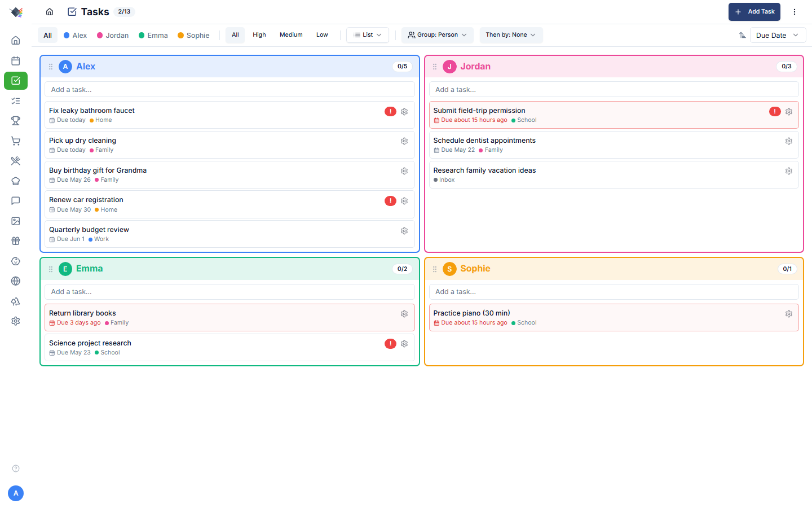Filter tasks by Jordan
Screen dimensions: 812x508
point(113,35)
